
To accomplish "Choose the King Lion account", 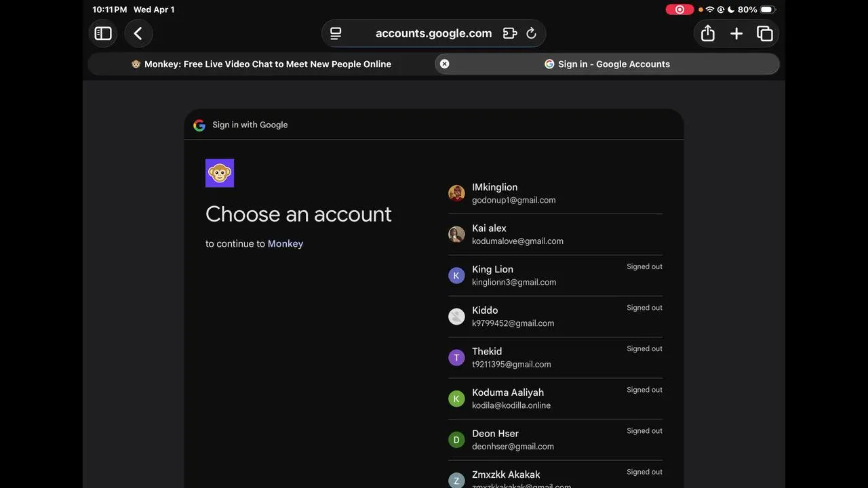I will pyautogui.click(x=555, y=275).
